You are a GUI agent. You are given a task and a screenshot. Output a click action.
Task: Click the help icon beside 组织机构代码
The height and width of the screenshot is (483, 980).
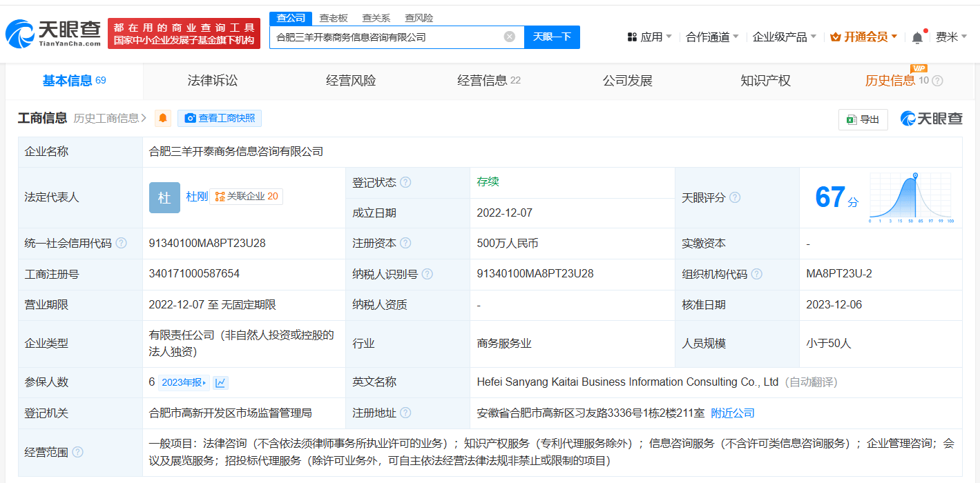click(x=756, y=274)
